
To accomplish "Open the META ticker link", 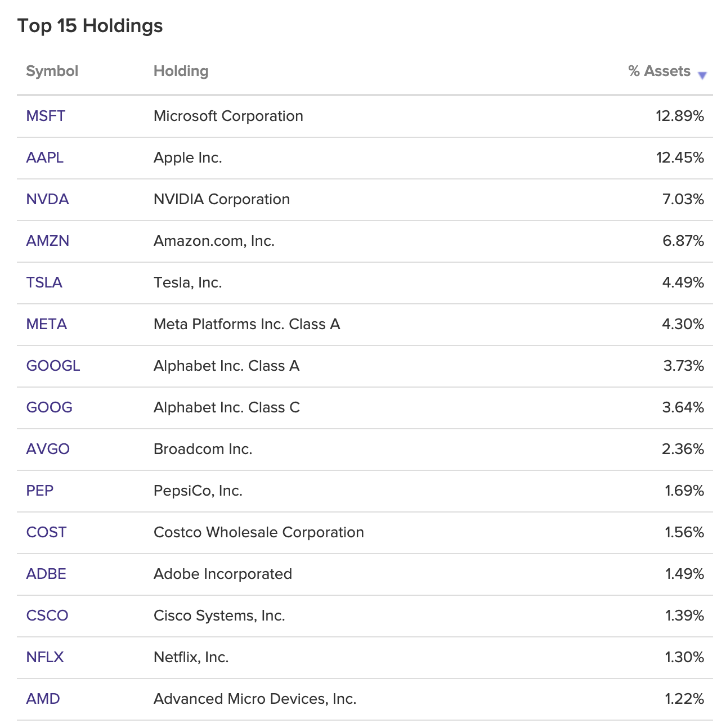I will point(46,324).
